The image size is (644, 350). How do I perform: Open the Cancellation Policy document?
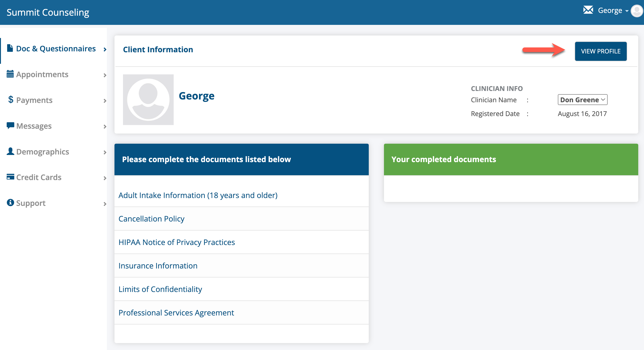152,219
